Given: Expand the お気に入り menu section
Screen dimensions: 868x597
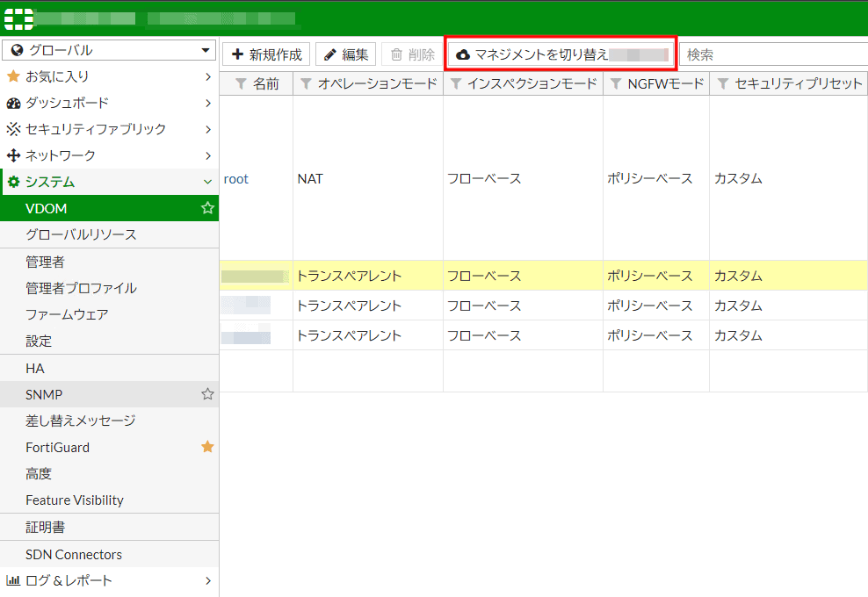Looking at the screenshot, I should (109, 76).
